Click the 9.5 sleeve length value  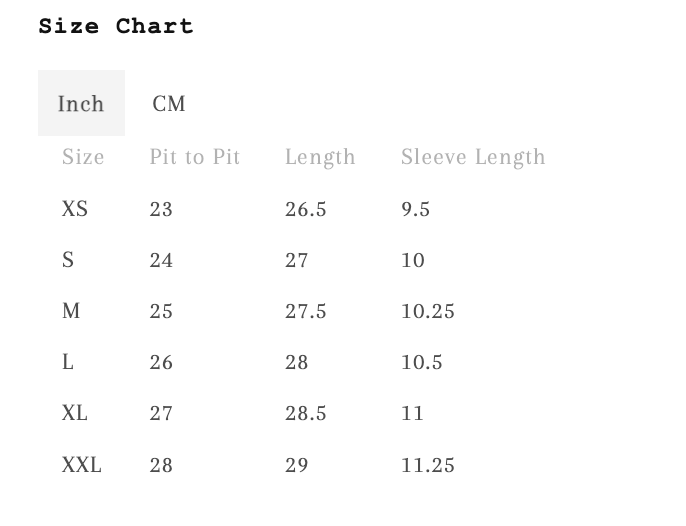[x=416, y=209]
